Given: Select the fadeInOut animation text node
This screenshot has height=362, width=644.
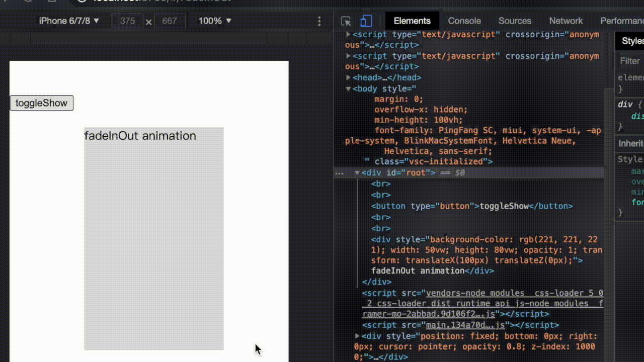Looking at the screenshot, I should click(418, 270).
